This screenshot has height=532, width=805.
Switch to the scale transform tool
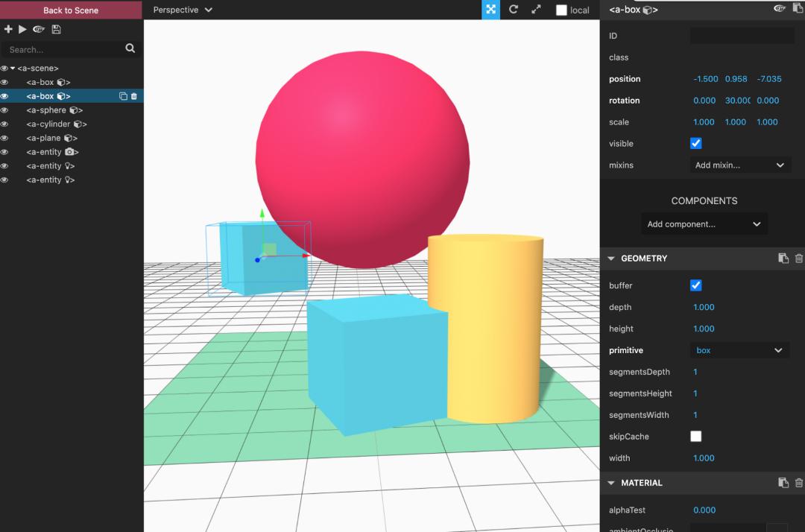(535, 10)
